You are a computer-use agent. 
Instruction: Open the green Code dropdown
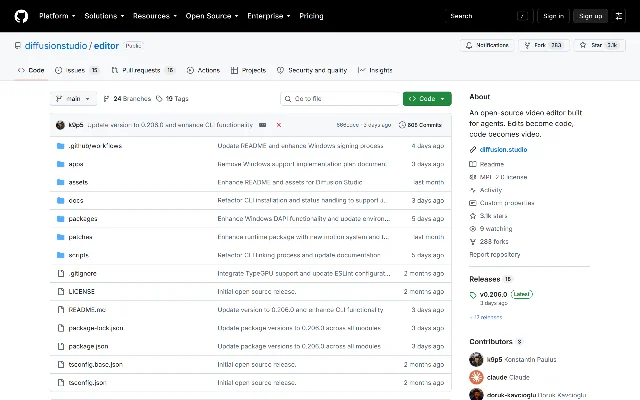pos(427,99)
